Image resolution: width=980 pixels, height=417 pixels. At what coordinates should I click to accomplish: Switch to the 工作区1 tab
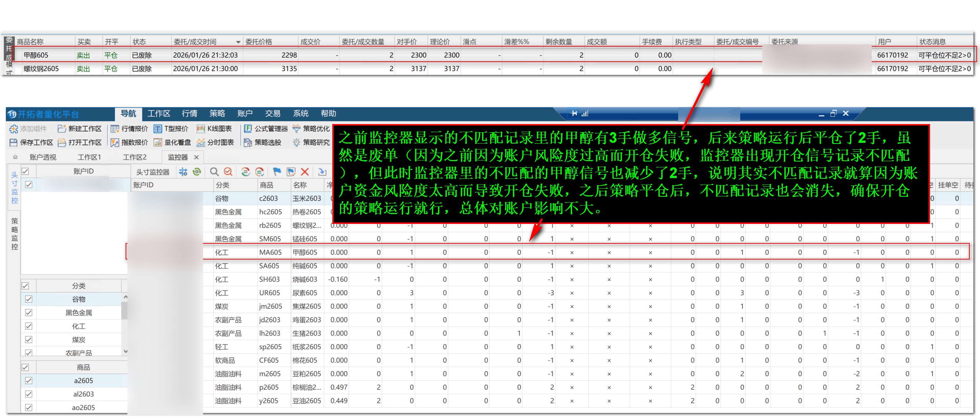pos(89,157)
